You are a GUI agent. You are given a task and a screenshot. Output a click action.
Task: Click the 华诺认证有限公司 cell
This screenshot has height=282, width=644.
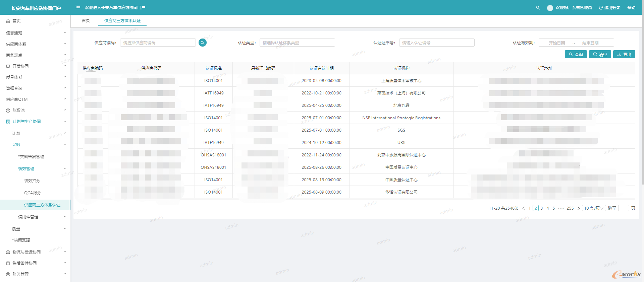401,192
